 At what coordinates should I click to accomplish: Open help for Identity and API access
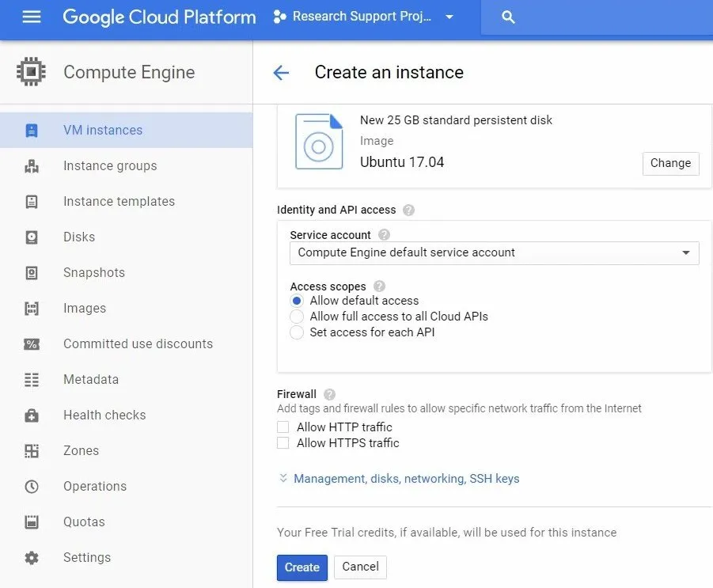click(x=408, y=210)
